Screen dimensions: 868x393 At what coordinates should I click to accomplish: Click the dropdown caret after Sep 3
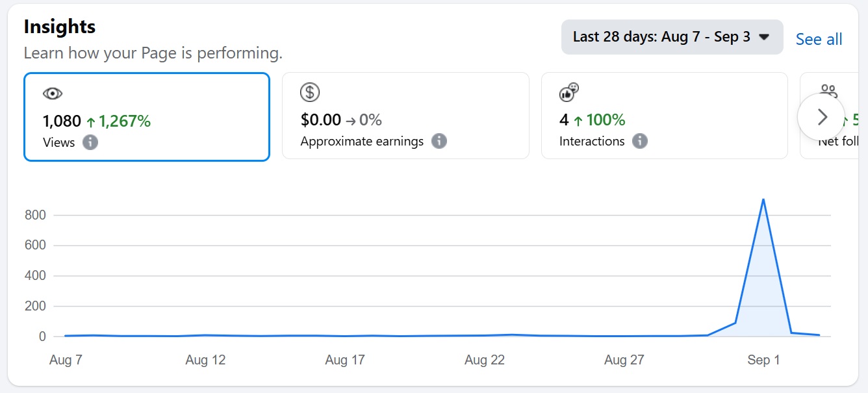tap(764, 37)
